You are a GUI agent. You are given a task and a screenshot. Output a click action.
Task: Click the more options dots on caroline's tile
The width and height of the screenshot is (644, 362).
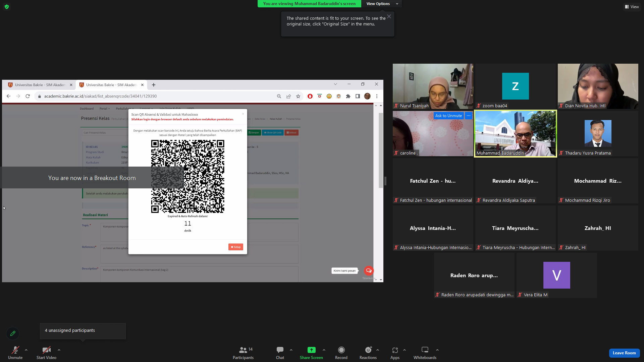pos(469,116)
